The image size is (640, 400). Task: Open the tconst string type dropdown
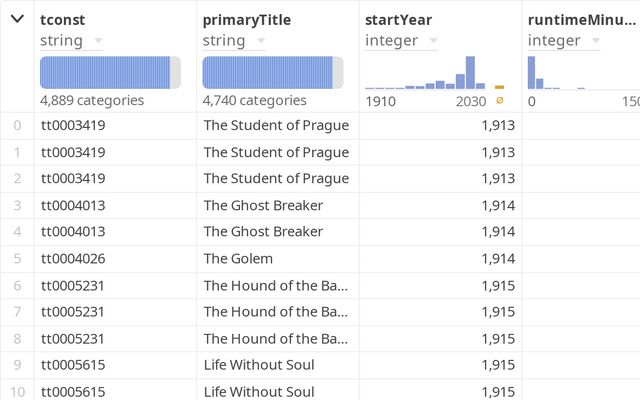click(98, 41)
